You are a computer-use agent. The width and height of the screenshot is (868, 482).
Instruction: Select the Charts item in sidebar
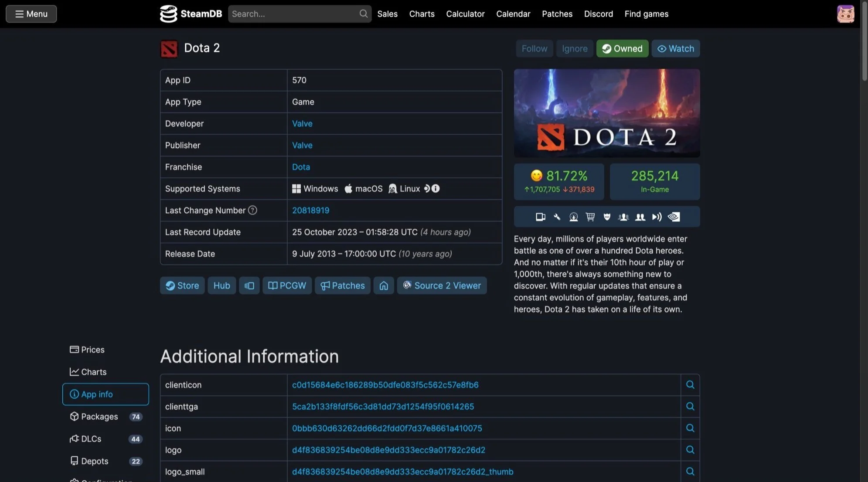(94, 372)
